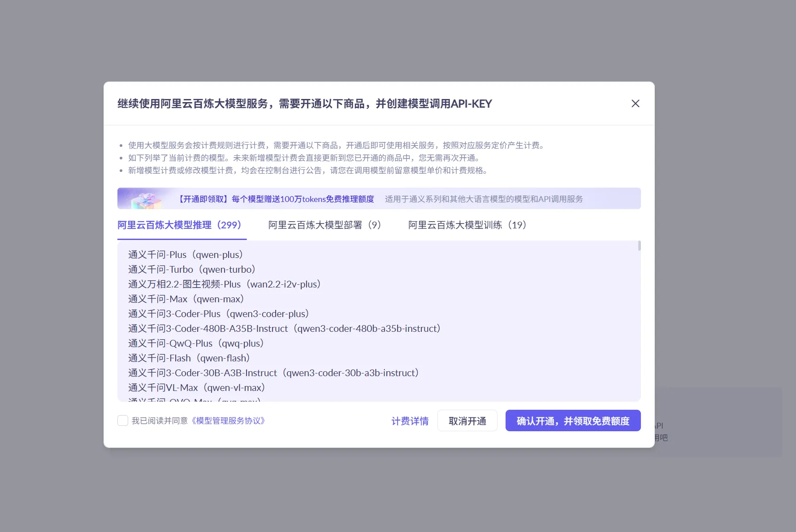The width and height of the screenshot is (796, 532).
Task: Select 通义千问3-Coder-Plus model entry
Action: [x=218, y=313]
